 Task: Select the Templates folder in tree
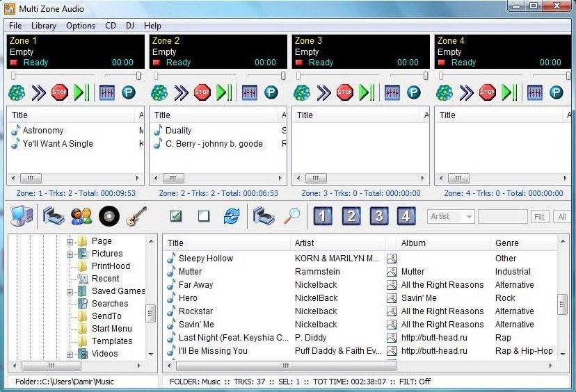[112, 341]
